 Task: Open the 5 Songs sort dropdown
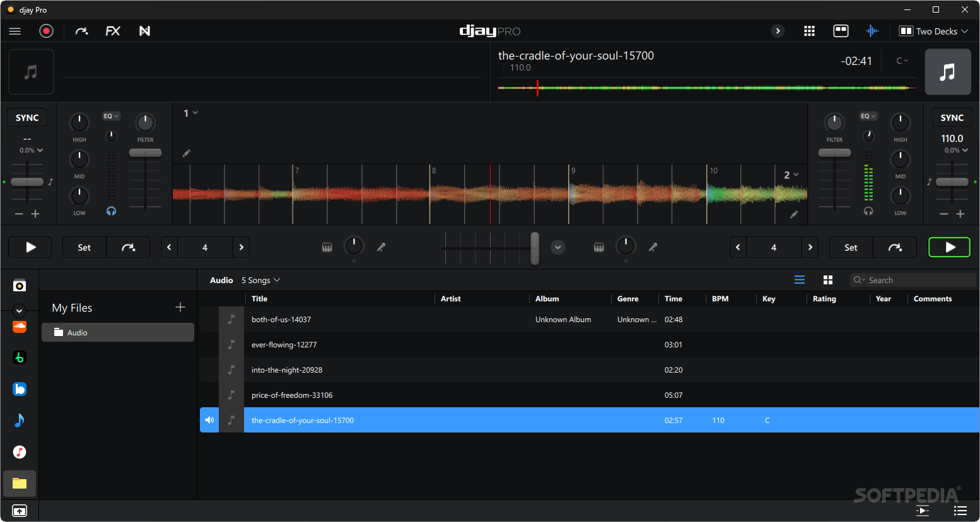pos(261,280)
